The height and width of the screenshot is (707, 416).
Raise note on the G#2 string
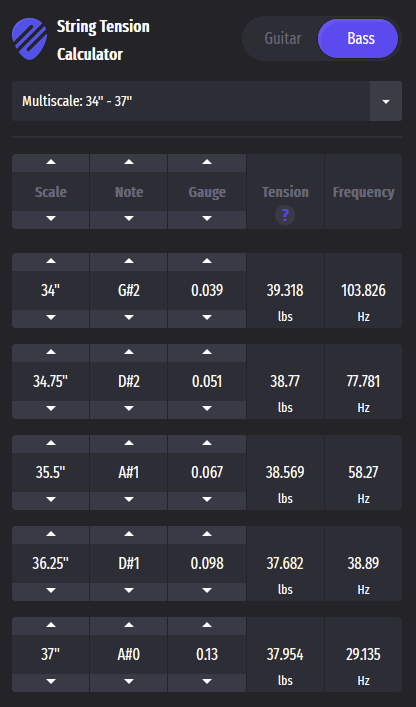tap(129, 262)
